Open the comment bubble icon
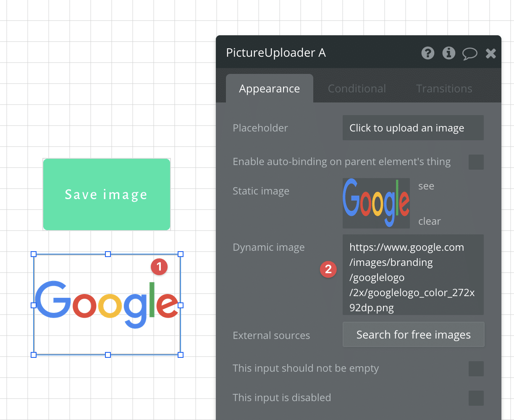 coord(469,53)
